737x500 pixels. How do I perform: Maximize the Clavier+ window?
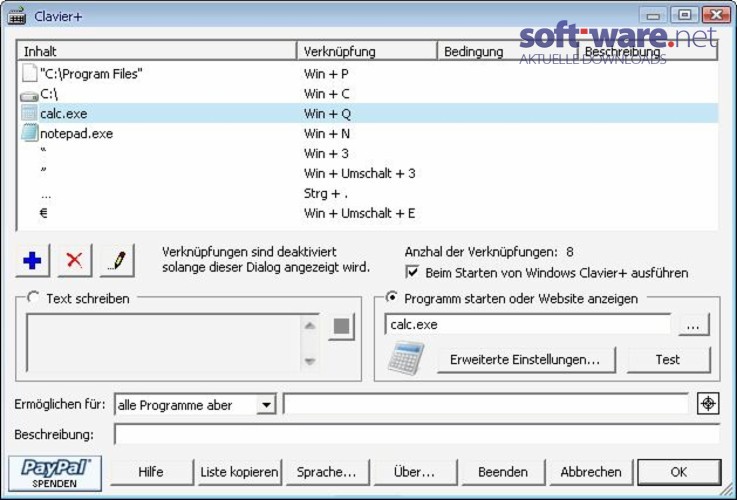coord(684,15)
